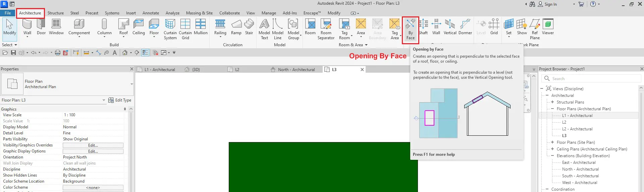Choose the Area tool

pos(361,27)
